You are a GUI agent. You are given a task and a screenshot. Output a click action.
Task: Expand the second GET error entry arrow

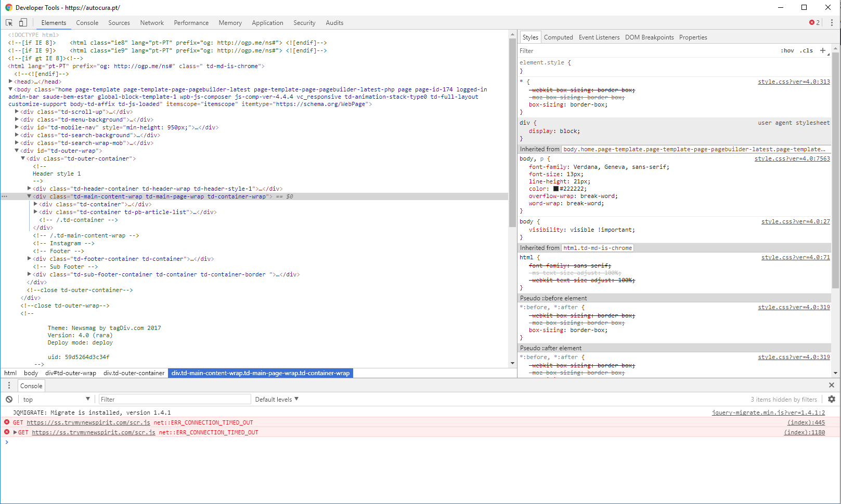tap(15, 432)
